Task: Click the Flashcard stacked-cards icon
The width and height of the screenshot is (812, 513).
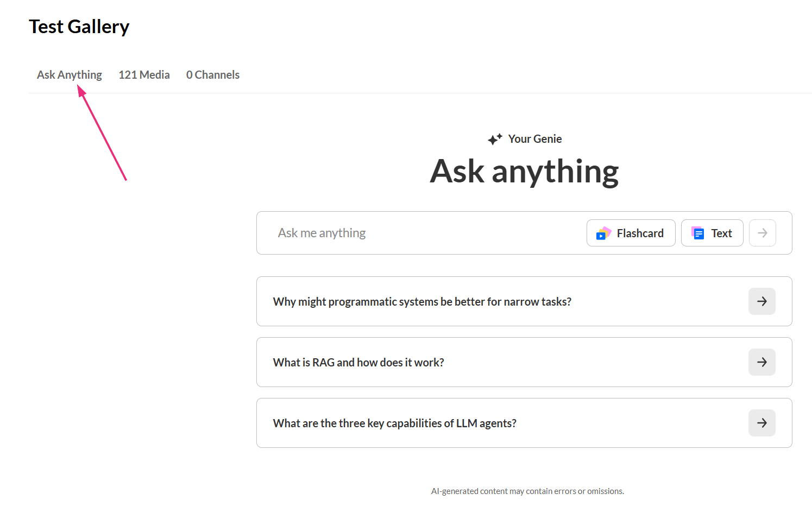Action: (603, 233)
